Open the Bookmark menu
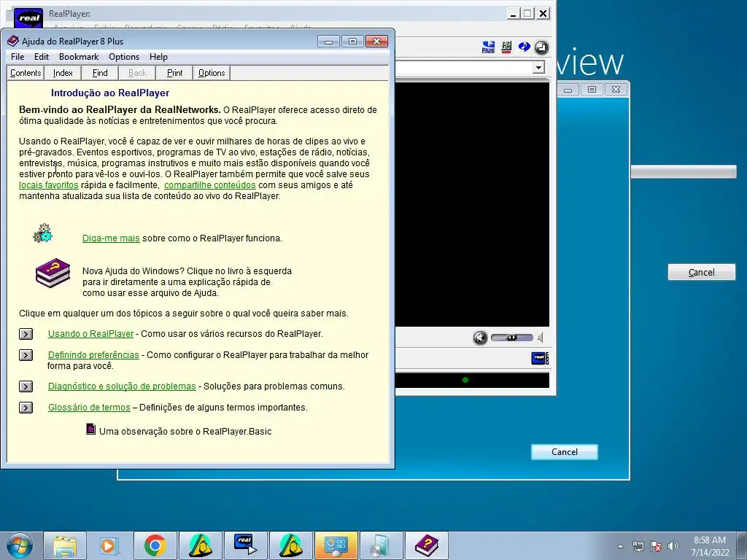747x560 pixels. click(79, 57)
